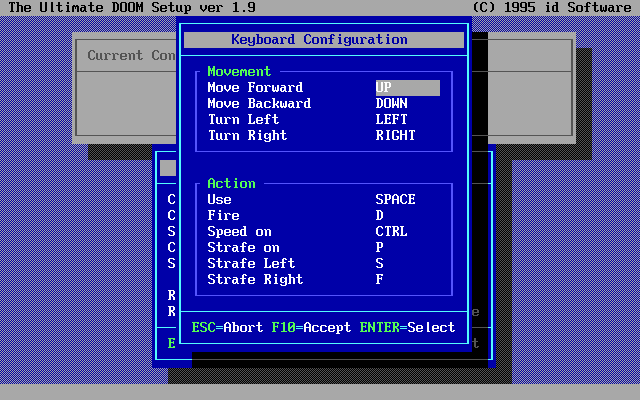640x400 pixels.
Task: Click the Current Con panel title behind dialog
Action: pyautogui.click(x=131, y=56)
